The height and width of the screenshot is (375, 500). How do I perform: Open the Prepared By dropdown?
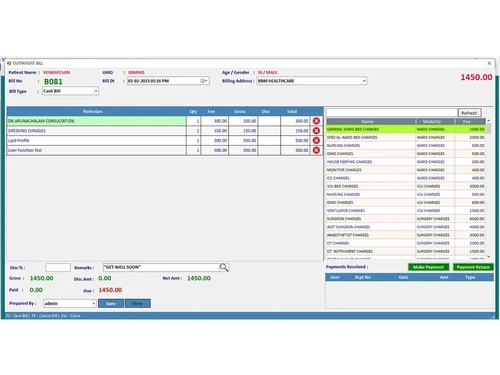tap(93, 303)
